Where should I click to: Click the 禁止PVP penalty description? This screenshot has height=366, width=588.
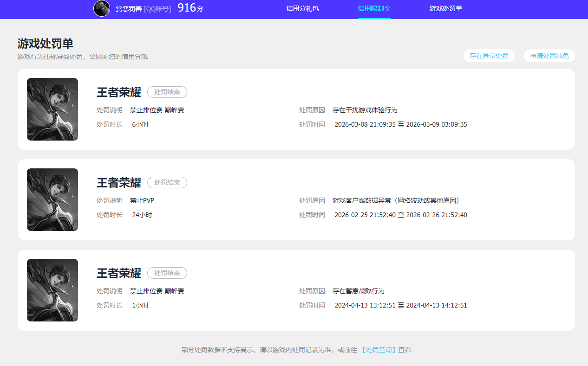click(x=142, y=200)
